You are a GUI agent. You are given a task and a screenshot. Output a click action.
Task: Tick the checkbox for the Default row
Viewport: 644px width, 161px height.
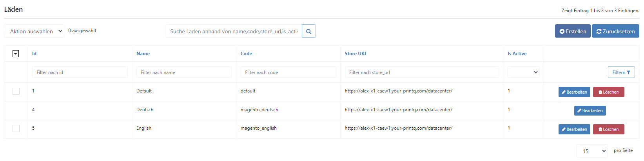(16, 91)
